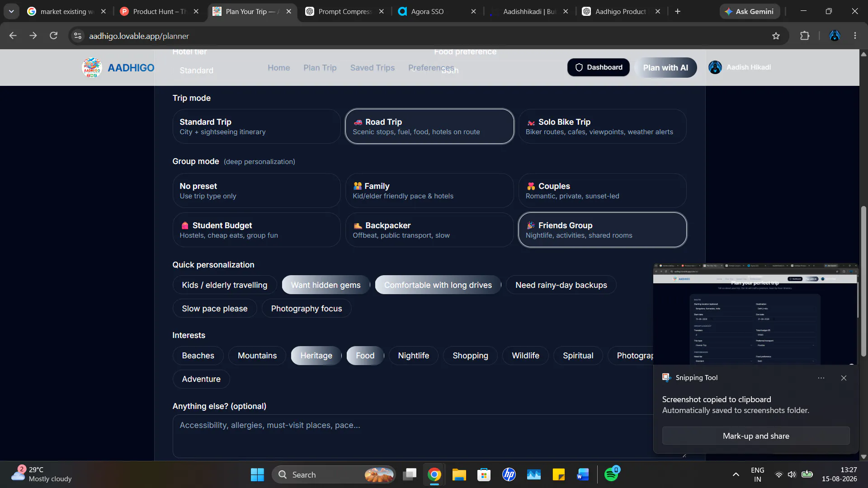Open Chrome profile avatar icon
868x488 pixels.
coord(835,36)
